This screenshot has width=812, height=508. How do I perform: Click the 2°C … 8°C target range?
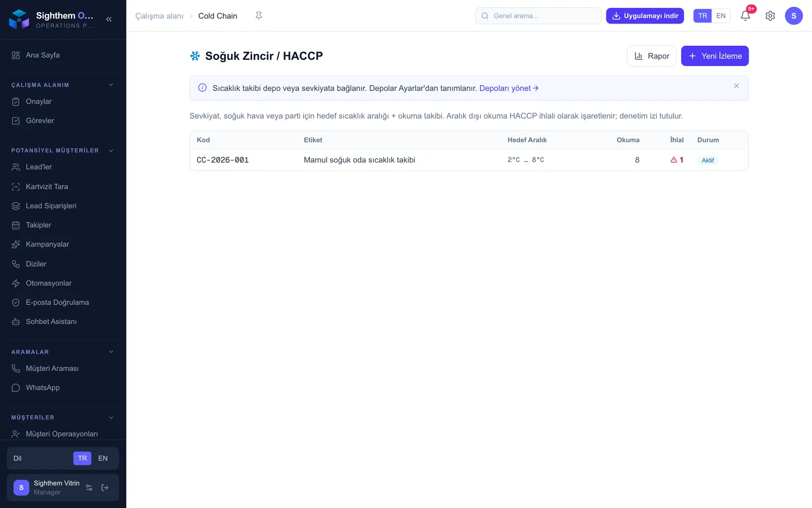[526, 160]
